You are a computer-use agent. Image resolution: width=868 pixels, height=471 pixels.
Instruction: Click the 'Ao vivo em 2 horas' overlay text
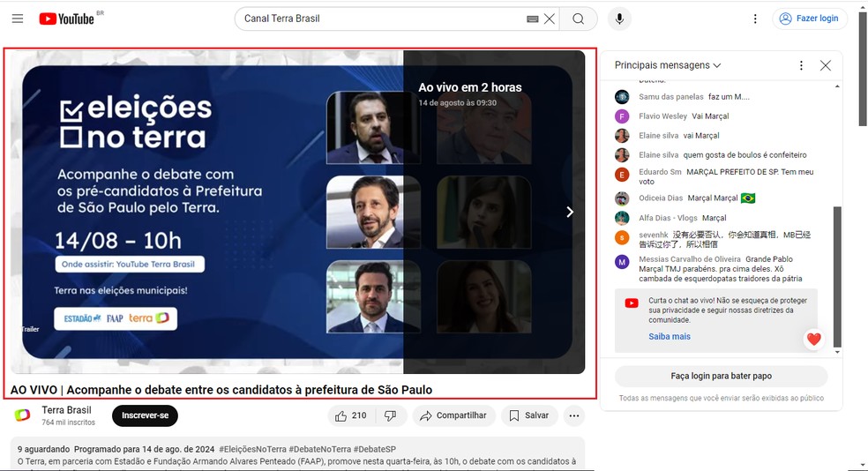[x=470, y=87]
